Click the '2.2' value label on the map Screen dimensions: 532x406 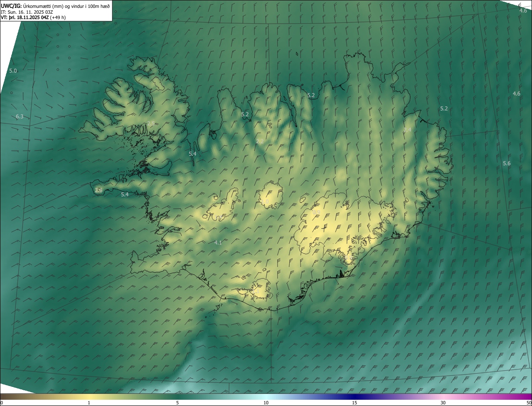[260, 142]
